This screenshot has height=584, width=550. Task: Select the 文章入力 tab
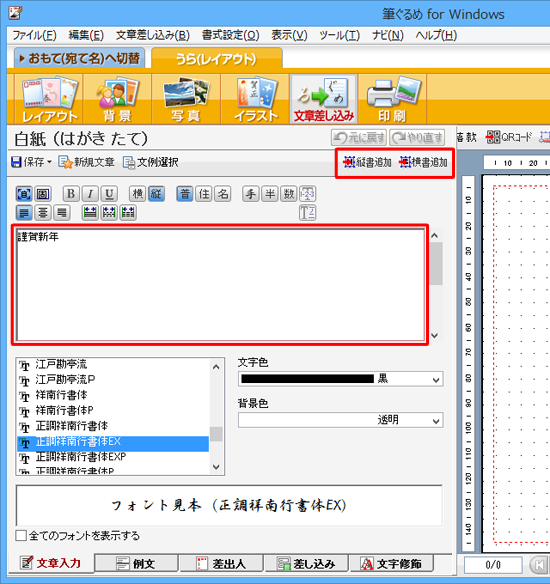pos(51,562)
